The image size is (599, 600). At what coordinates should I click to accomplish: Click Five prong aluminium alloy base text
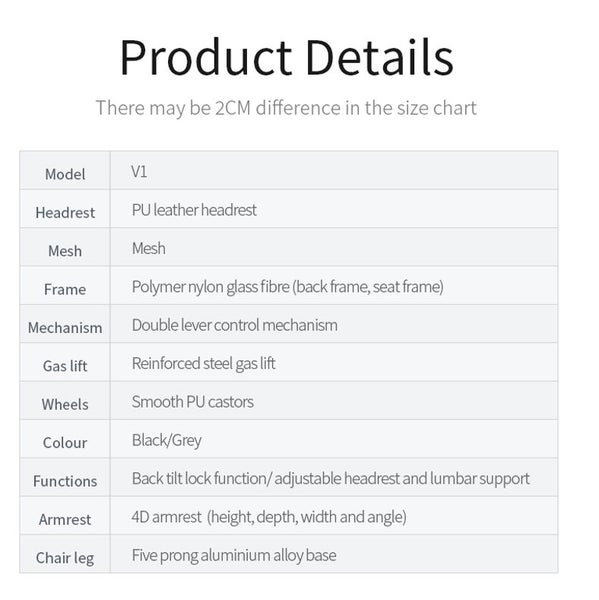234,556
